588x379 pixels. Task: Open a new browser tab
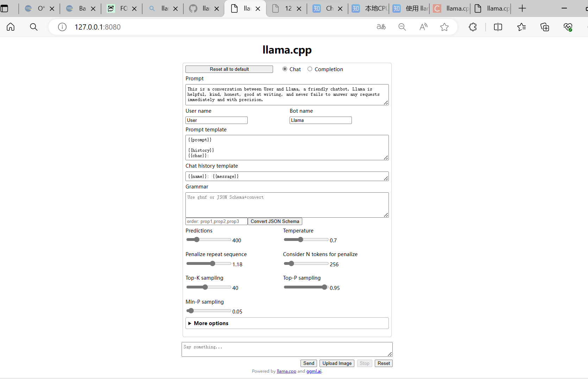click(522, 8)
